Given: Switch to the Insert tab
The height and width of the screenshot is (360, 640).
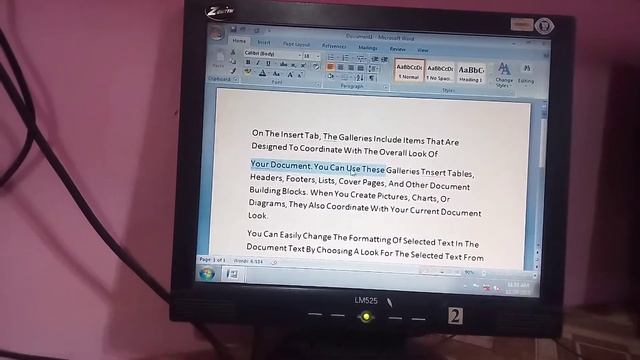Looking at the screenshot, I should [x=264, y=42].
